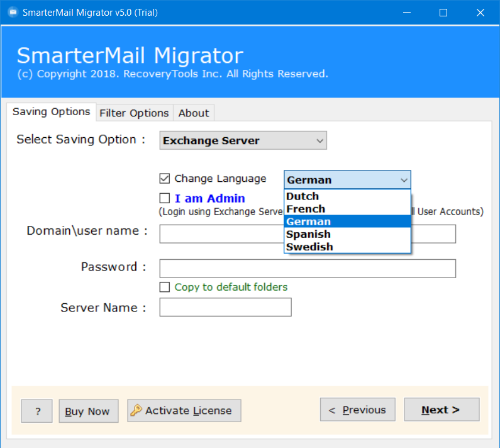
Task: Focus the Password input field
Action: click(x=308, y=268)
